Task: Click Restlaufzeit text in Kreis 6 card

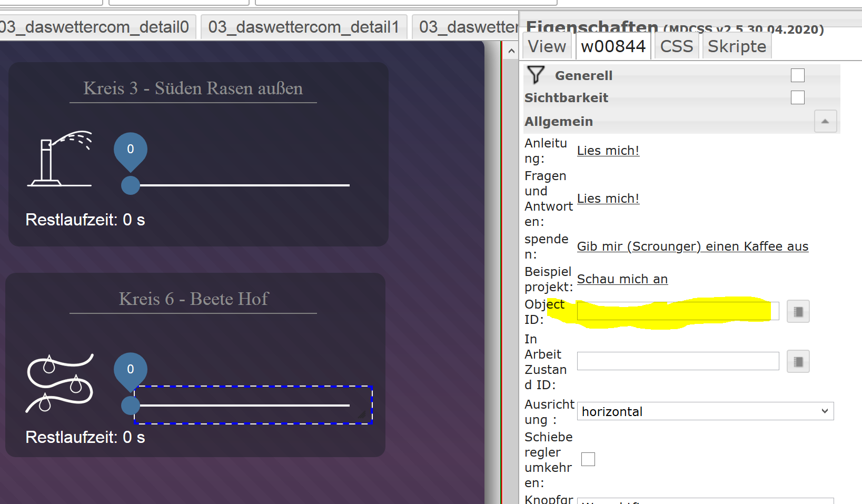Action: pyautogui.click(x=85, y=437)
